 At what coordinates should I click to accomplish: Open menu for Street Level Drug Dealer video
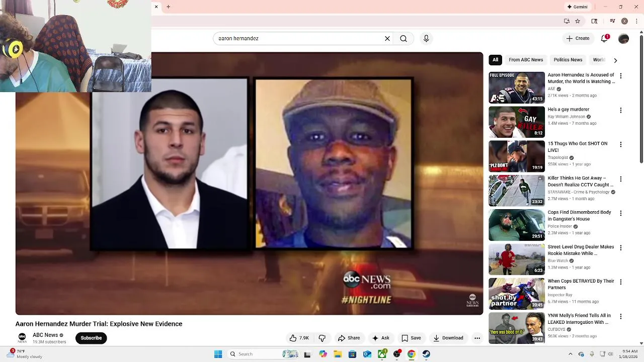coord(621,248)
